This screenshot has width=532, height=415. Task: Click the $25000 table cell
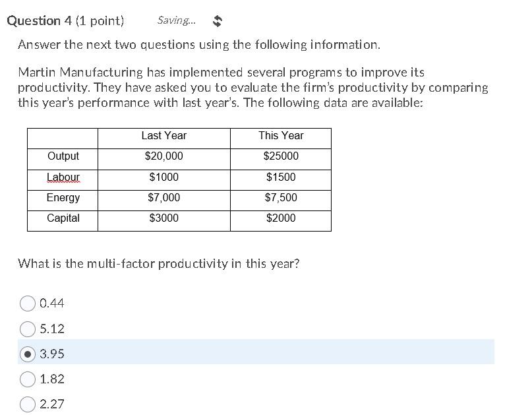tap(280, 156)
